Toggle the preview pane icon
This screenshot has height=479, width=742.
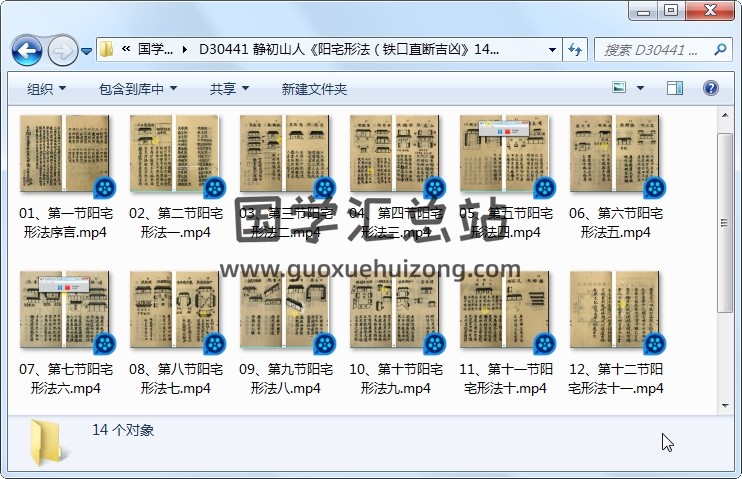(x=677, y=89)
